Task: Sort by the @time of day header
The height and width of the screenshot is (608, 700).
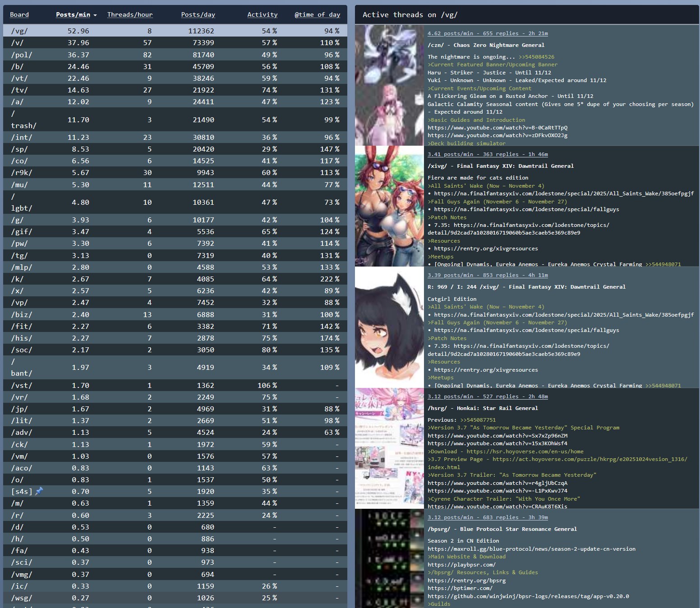Action: tap(318, 14)
